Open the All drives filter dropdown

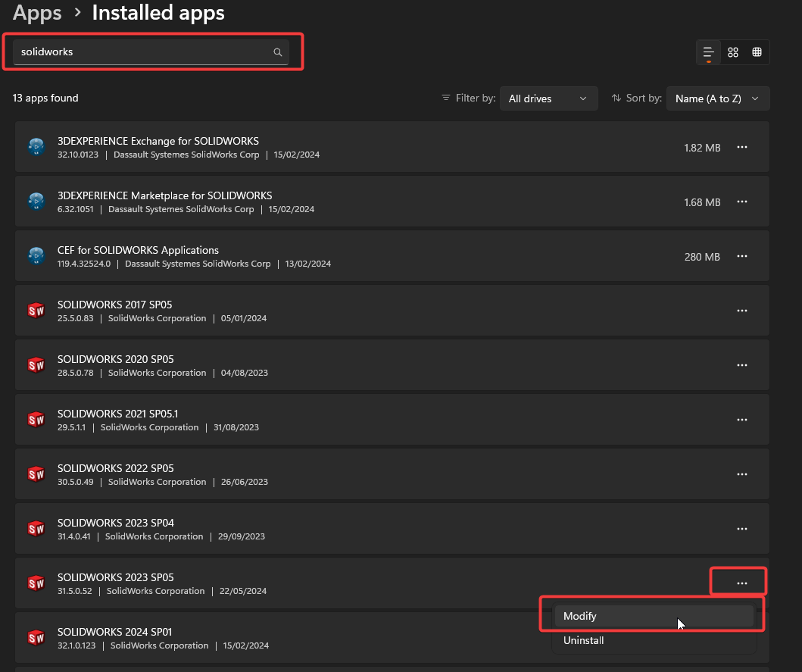[548, 98]
